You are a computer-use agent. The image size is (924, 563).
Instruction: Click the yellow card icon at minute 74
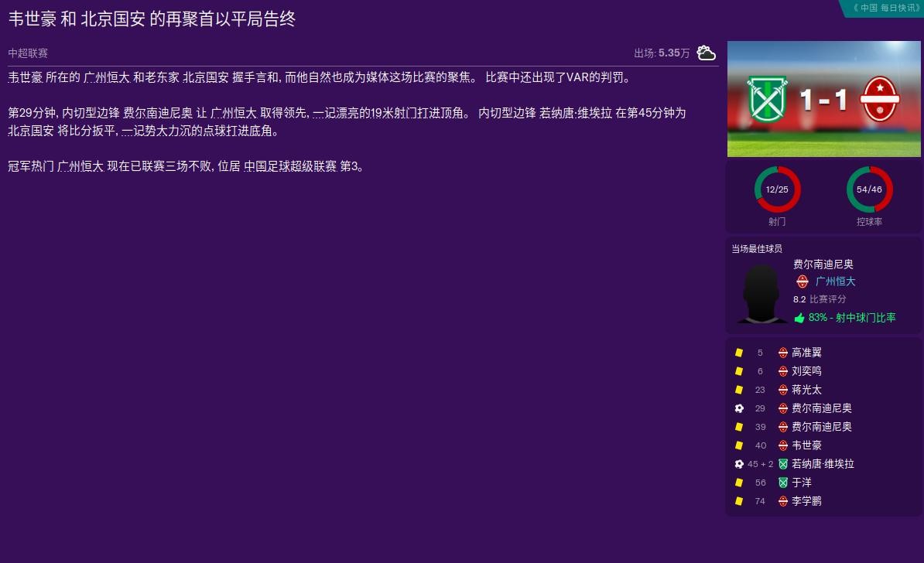[739, 501]
